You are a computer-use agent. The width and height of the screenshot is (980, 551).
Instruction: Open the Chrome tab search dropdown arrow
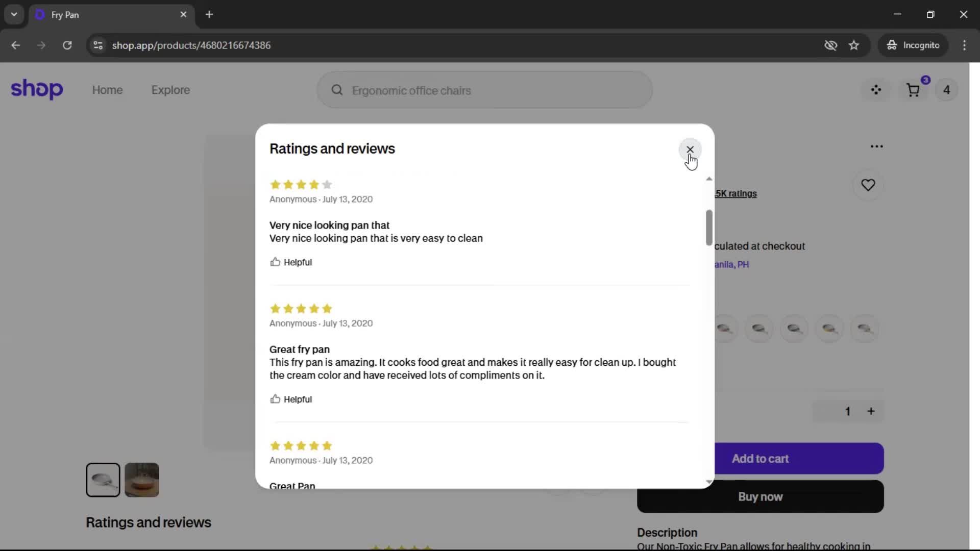coord(14,14)
